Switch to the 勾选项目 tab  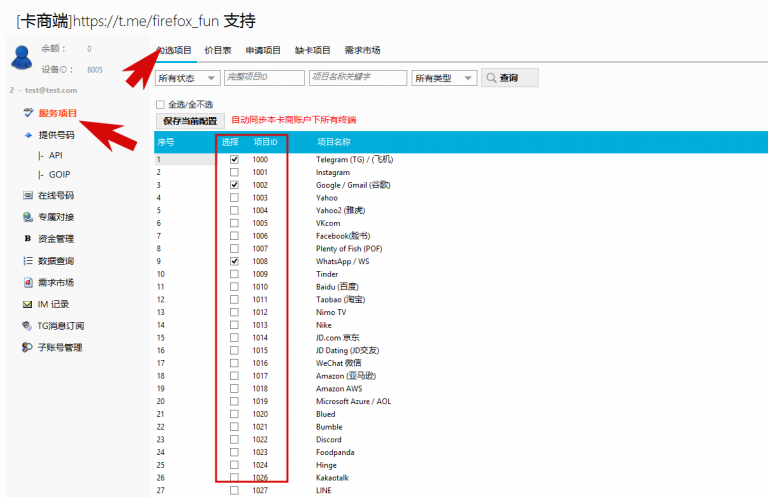174,50
